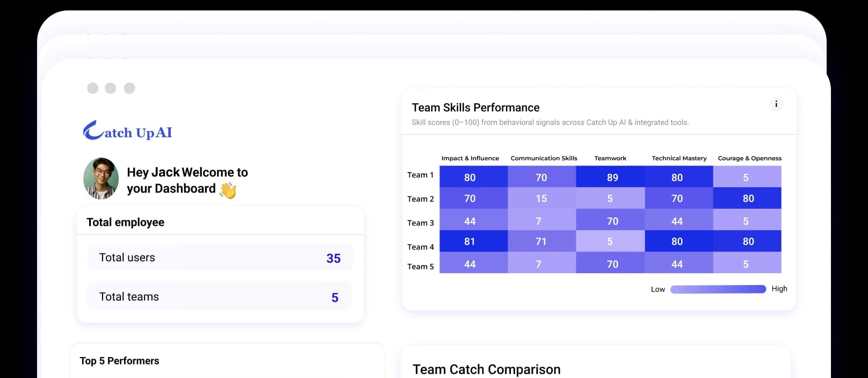The width and height of the screenshot is (868, 378).
Task: Click the Catch UpAI logo
Action: [127, 130]
